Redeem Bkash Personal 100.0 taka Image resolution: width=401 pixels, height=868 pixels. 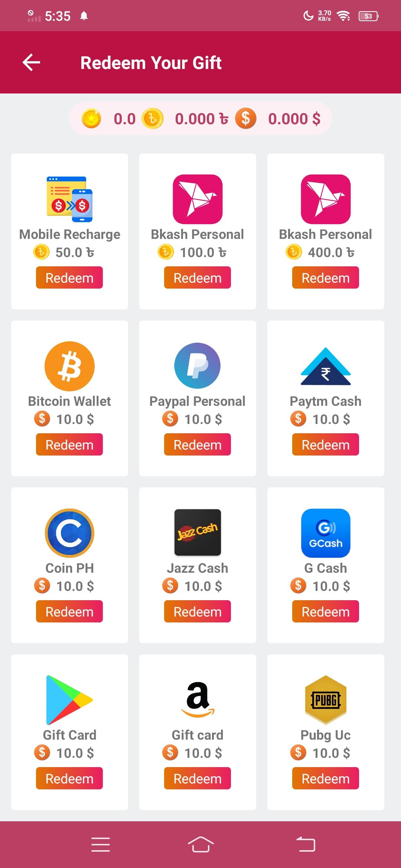tap(198, 277)
